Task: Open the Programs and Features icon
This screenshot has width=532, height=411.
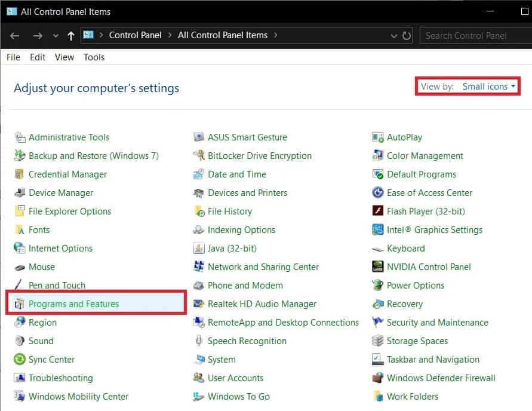Action: [x=20, y=303]
